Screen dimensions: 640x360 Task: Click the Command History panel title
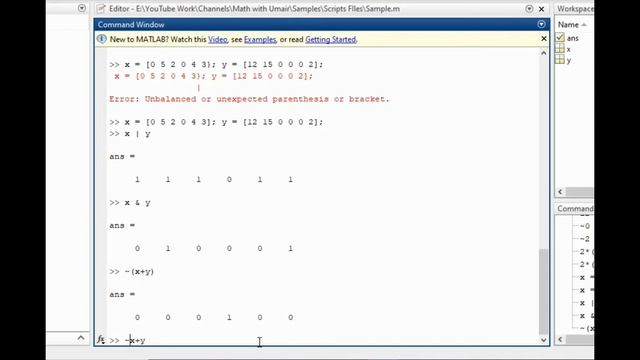[x=575, y=209]
